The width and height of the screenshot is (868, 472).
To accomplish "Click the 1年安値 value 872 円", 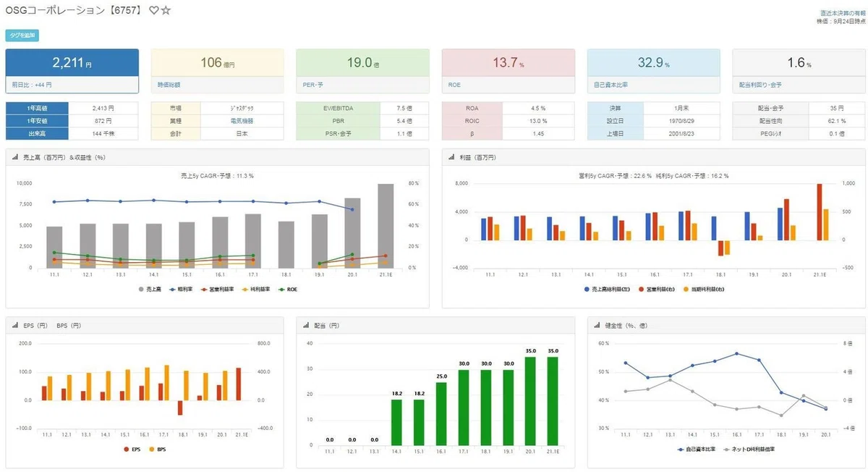I will 103,121.
